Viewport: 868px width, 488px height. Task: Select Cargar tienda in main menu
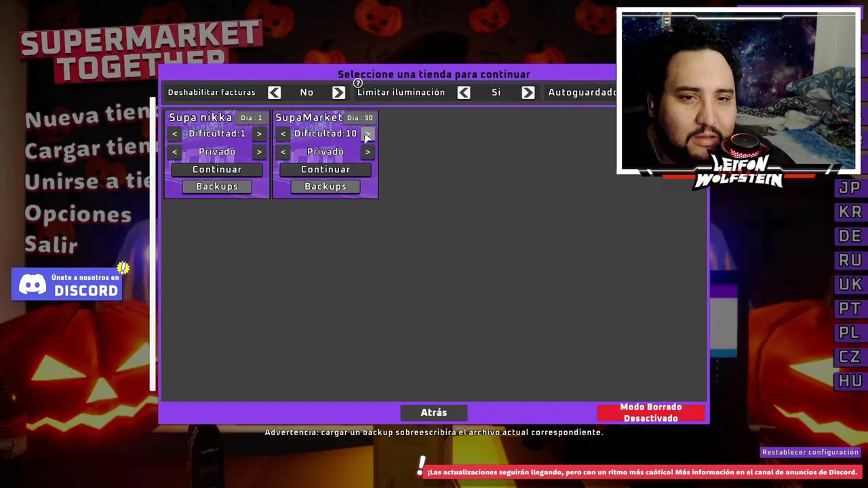[91, 148]
